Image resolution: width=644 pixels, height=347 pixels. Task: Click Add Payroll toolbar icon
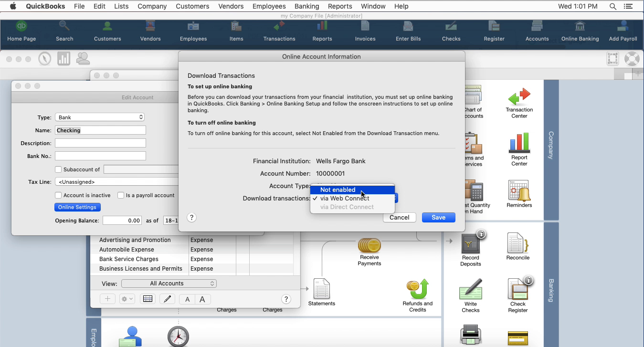tap(623, 32)
